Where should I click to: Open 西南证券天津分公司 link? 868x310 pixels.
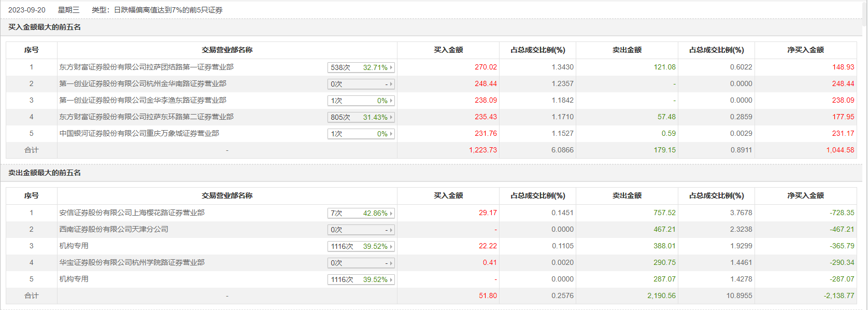point(113,229)
